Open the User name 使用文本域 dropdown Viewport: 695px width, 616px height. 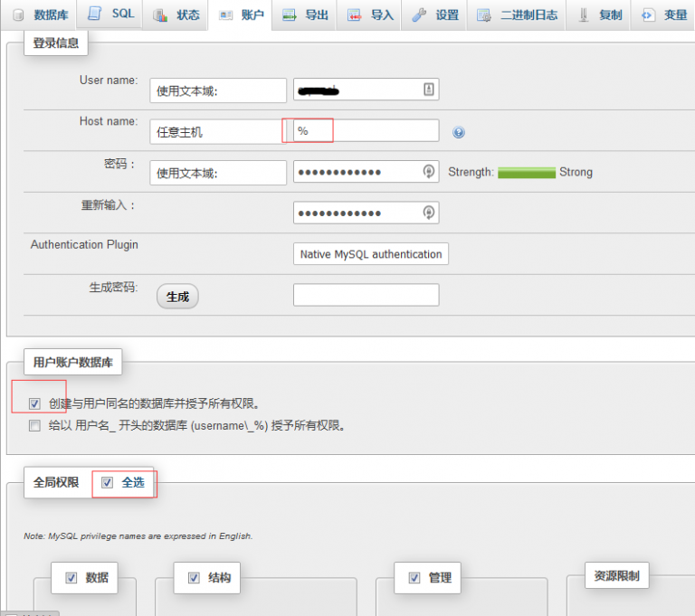point(217,90)
